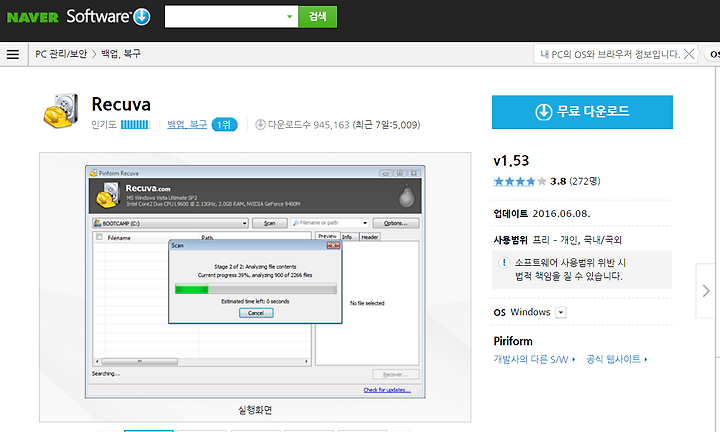This screenshot has height=432, width=720.
Task: Close the Scan dialog in screenshot
Action: point(333,246)
